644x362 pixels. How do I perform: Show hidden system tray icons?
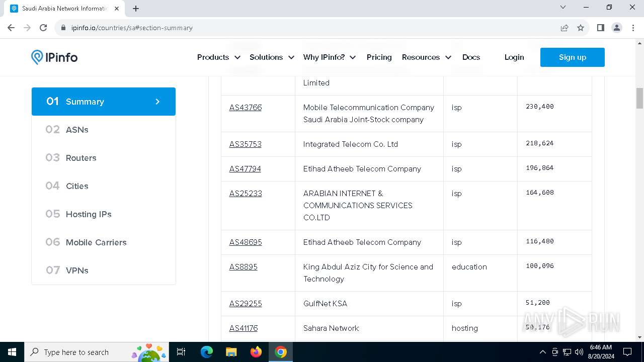[x=542, y=352]
